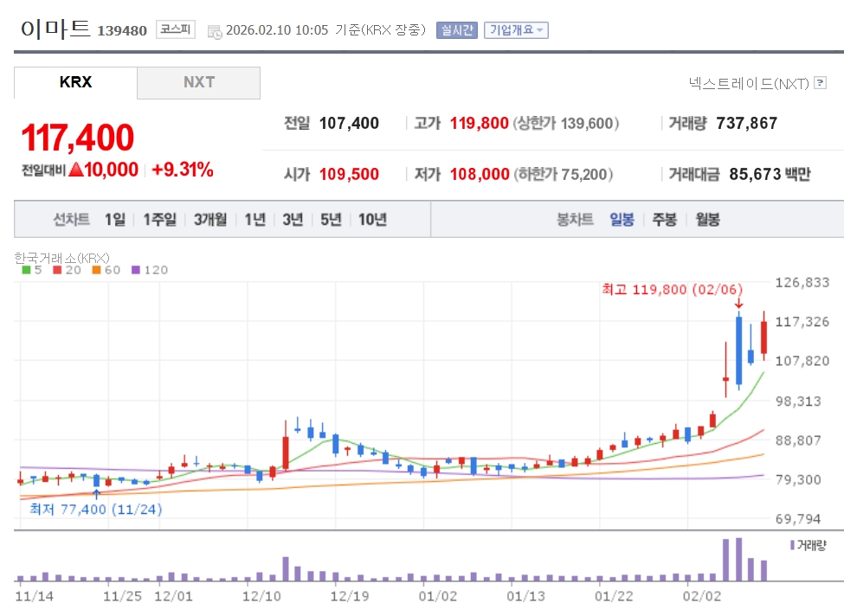
Task: Toggle the 실시간 real-time button
Action: (x=456, y=30)
